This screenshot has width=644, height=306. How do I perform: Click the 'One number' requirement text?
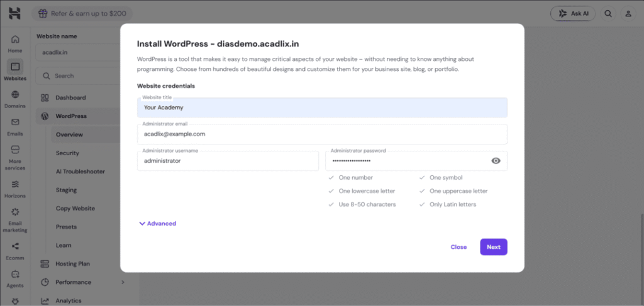click(x=356, y=178)
